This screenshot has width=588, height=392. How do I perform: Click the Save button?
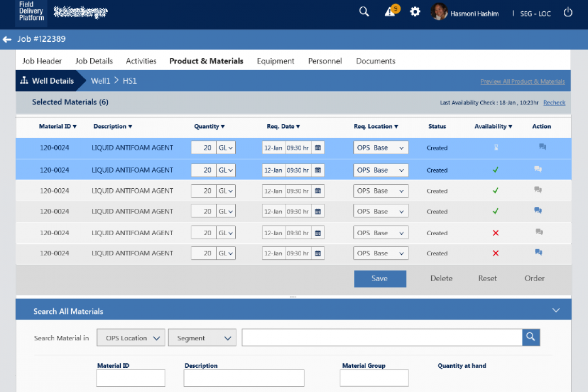pos(380,279)
